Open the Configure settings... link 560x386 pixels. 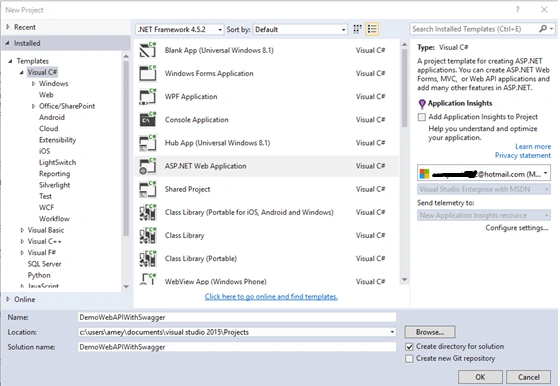(517, 228)
